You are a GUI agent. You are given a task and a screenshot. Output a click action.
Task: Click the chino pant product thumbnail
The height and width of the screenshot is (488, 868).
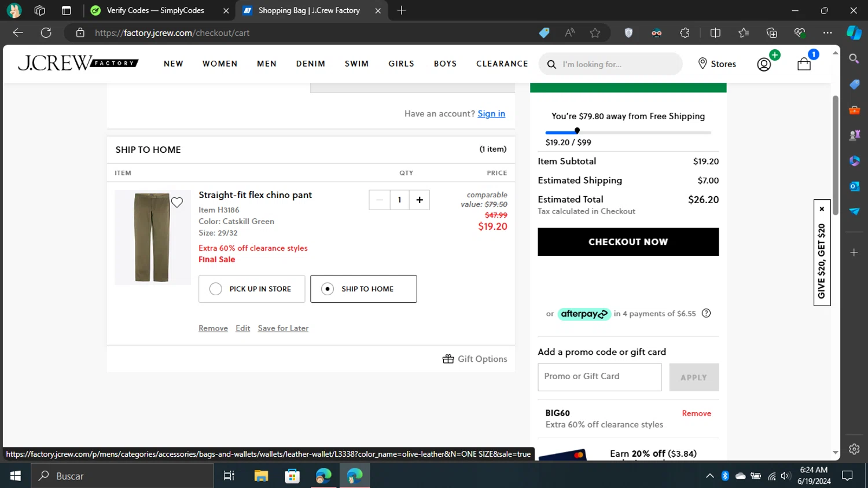coord(152,237)
